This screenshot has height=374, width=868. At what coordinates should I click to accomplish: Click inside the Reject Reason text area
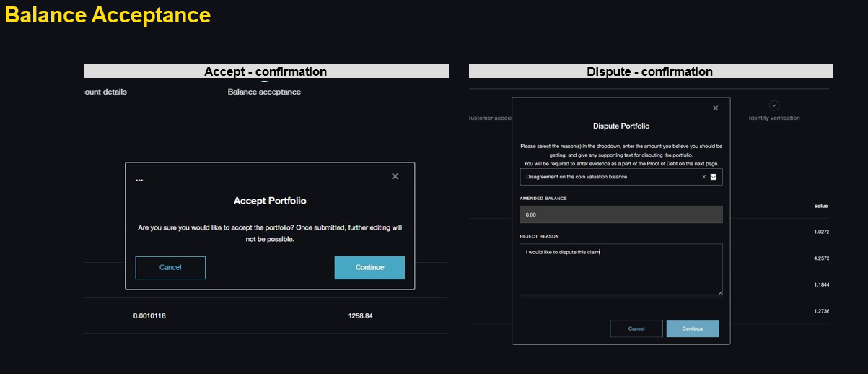(x=621, y=271)
